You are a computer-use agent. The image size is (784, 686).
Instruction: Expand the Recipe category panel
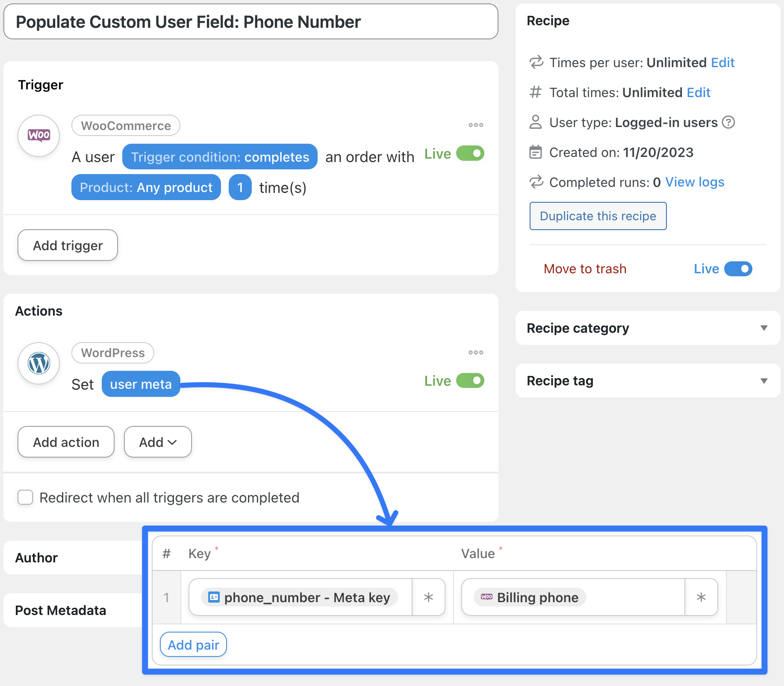pos(764,328)
